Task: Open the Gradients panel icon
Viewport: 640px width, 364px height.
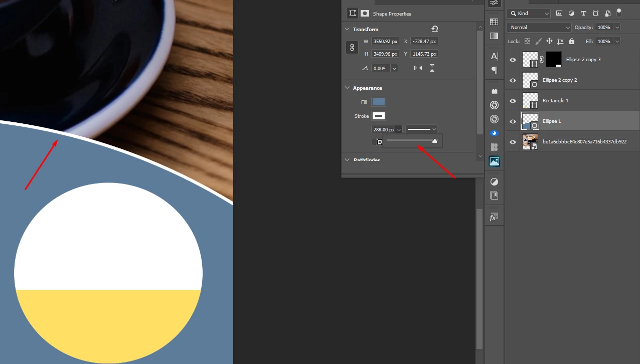Action: [494, 36]
